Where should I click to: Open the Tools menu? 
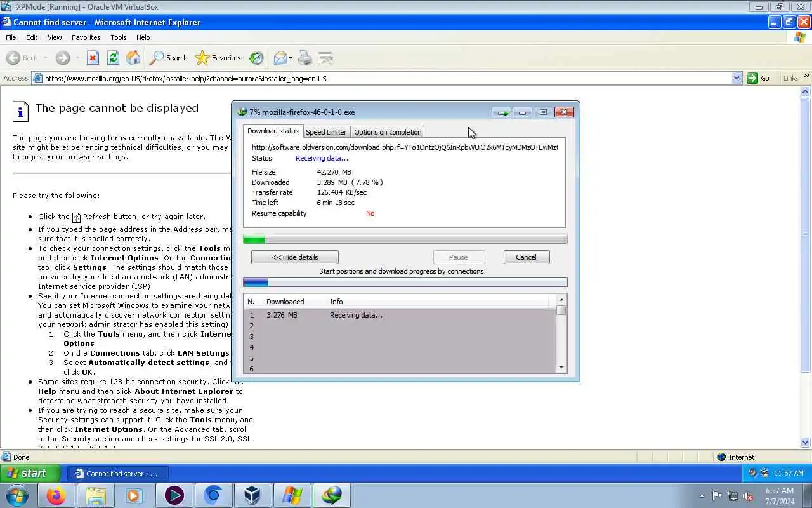tap(119, 37)
